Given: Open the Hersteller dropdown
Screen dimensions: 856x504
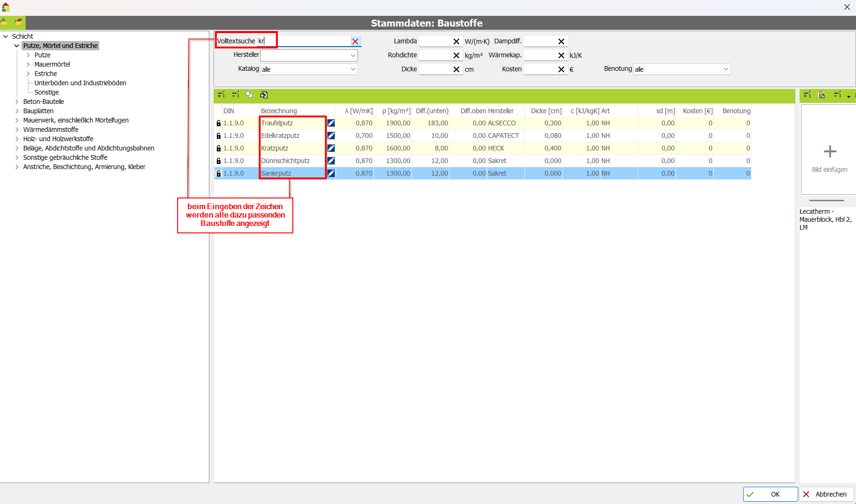Looking at the screenshot, I should pyautogui.click(x=353, y=55).
